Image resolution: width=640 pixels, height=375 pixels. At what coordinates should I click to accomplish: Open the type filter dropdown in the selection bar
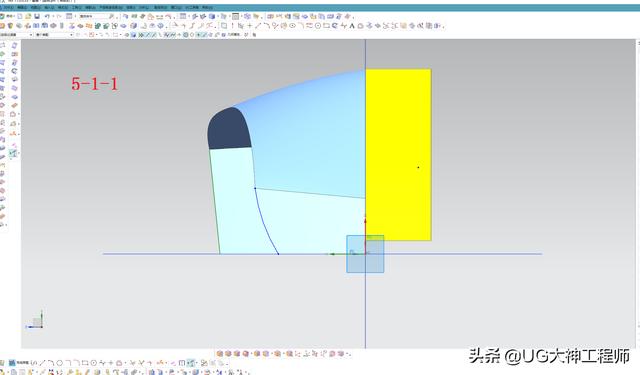click(x=16, y=35)
